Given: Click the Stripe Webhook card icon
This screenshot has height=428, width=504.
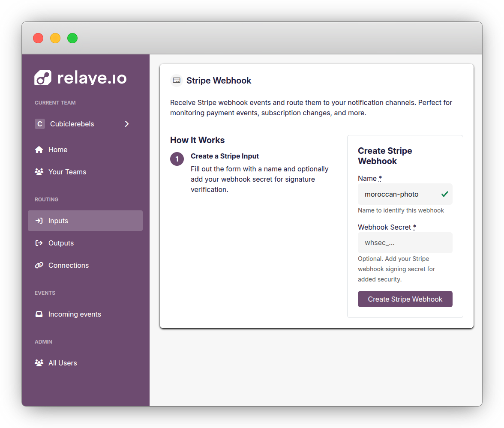Looking at the screenshot, I should (176, 81).
